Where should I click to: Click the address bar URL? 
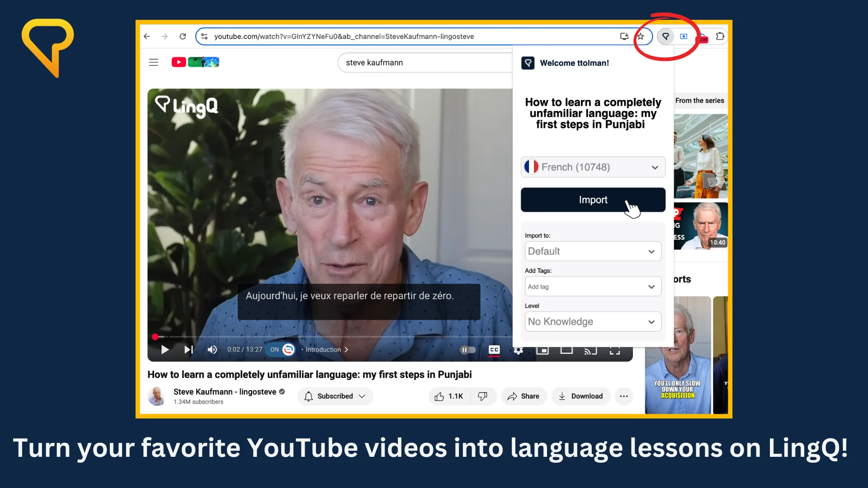(344, 37)
